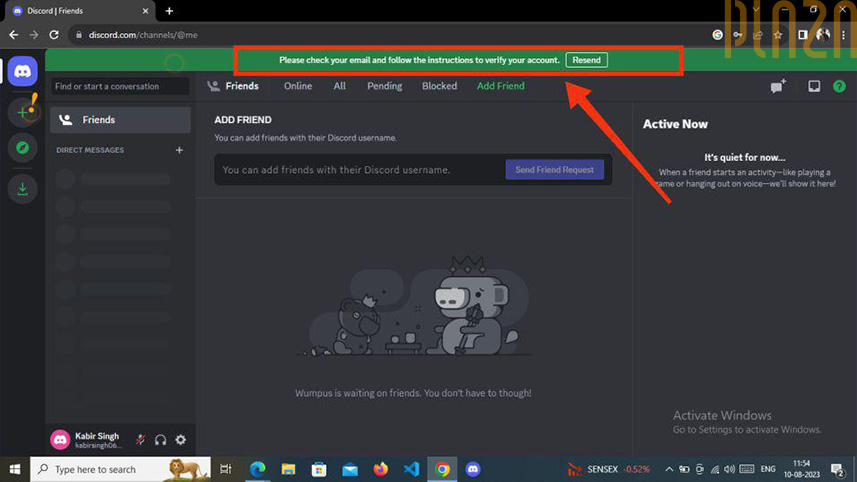Open Visual Studio Code from taskbar
857x482 pixels.
pos(412,469)
